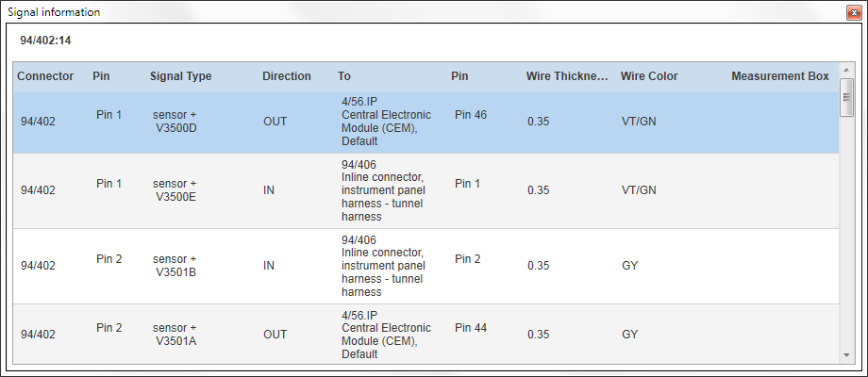Click the Central Electronic Module Pin 44 destination
This screenshot has height=377, width=868.
click(x=386, y=335)
